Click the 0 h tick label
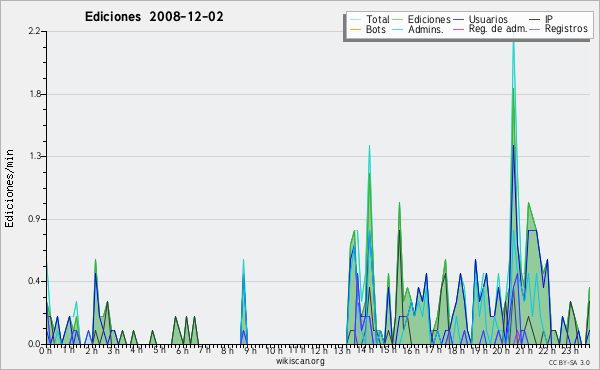This screenshot has width=600, height=370. click(45, 350)
